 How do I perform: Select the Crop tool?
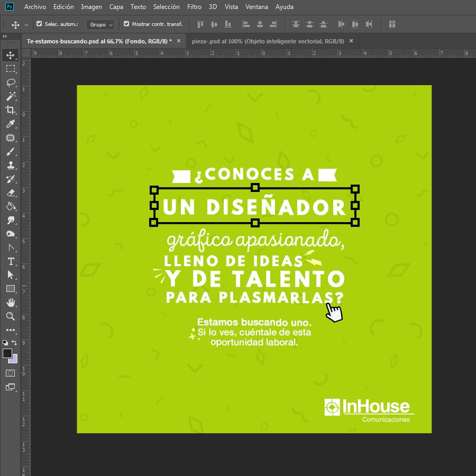pyautogui.click(x=11, y=110)
